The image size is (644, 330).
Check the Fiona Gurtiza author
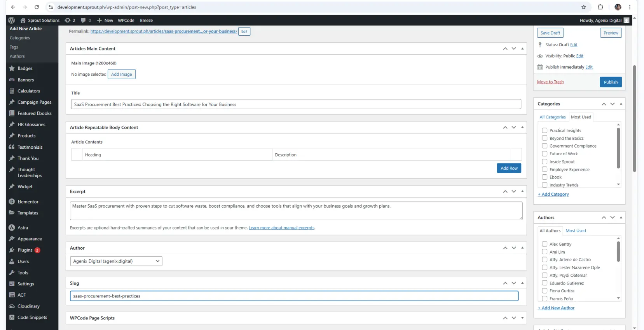tap(545, 291)
